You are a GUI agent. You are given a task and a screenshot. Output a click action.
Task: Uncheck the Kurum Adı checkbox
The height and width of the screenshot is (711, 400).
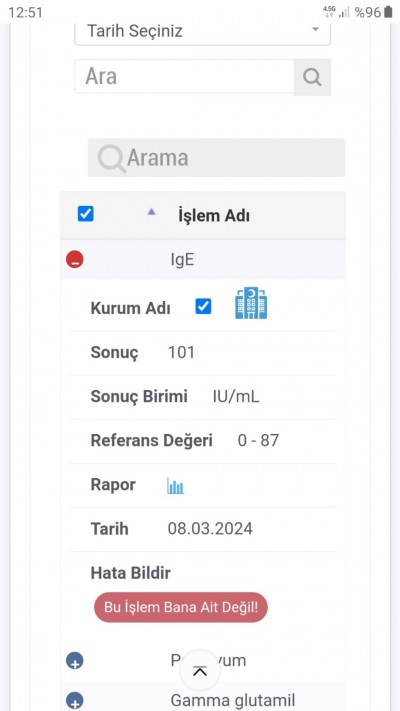203,307
